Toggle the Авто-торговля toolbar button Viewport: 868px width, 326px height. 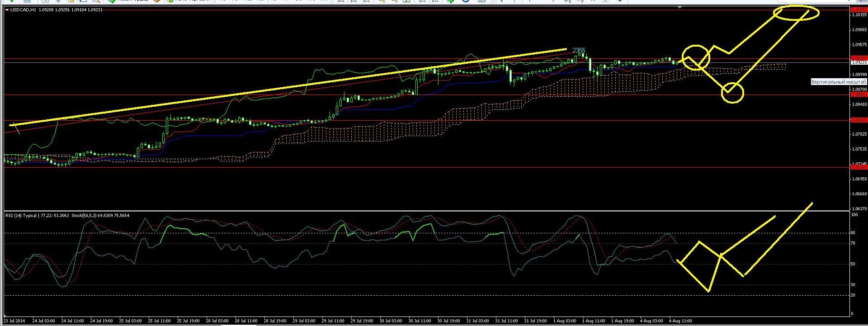tap(181, 1)
